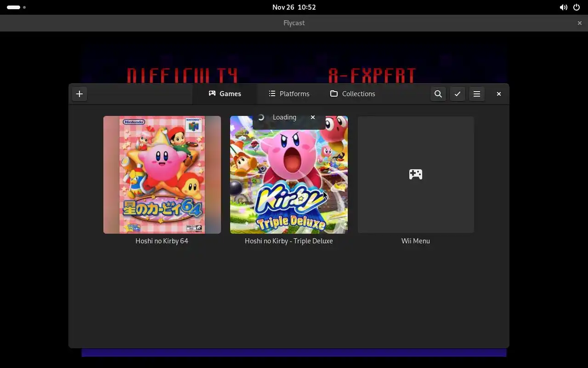Open the clock 'Nov 26 10:52'
This screenshot has height=368, width=588.
point(294,7)
